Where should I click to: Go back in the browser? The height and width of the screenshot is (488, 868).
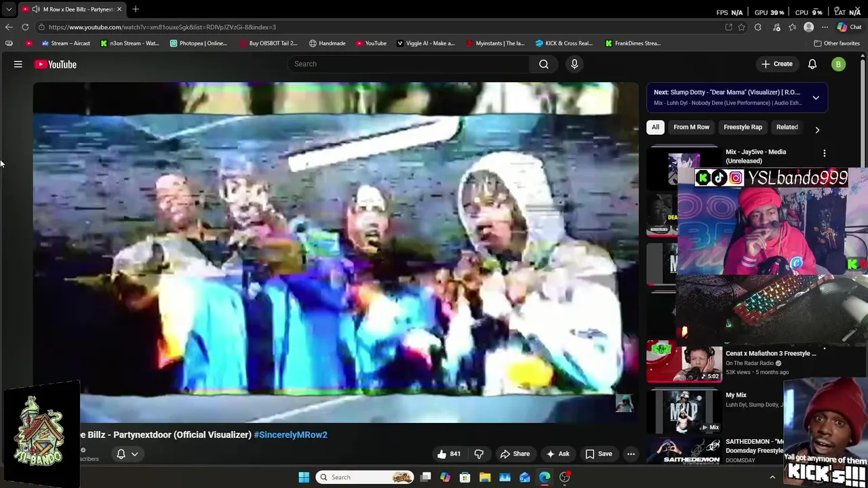9,27
